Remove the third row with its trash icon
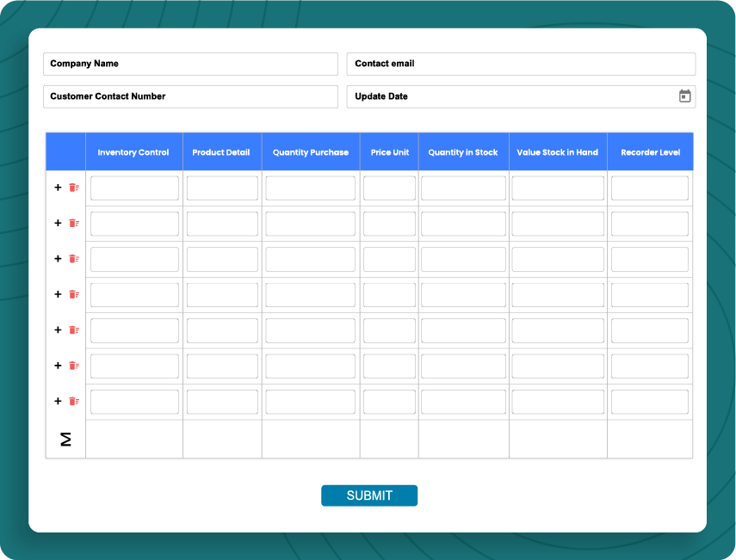 click(73, 258)
